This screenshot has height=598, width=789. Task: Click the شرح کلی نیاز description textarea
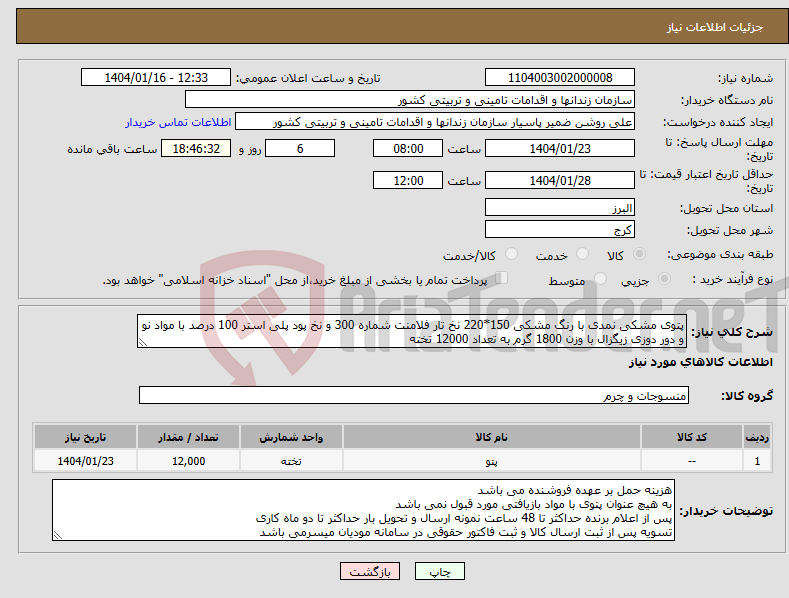[x=412, y=331]
